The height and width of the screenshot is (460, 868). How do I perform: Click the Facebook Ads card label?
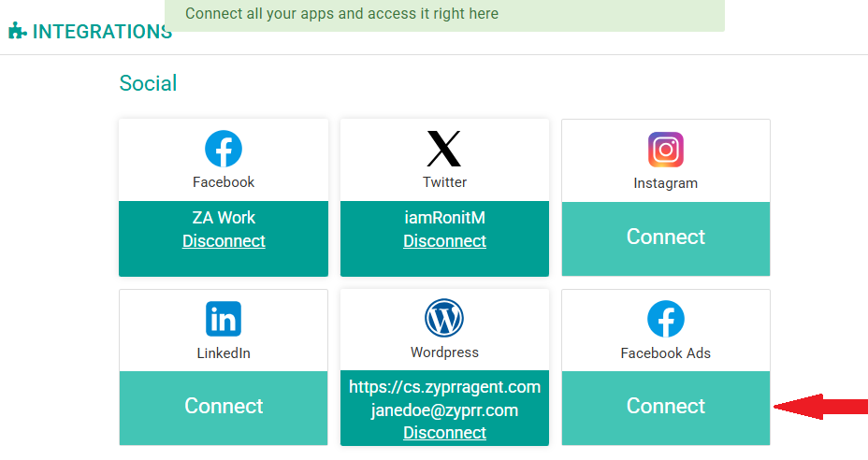point(665,353)
